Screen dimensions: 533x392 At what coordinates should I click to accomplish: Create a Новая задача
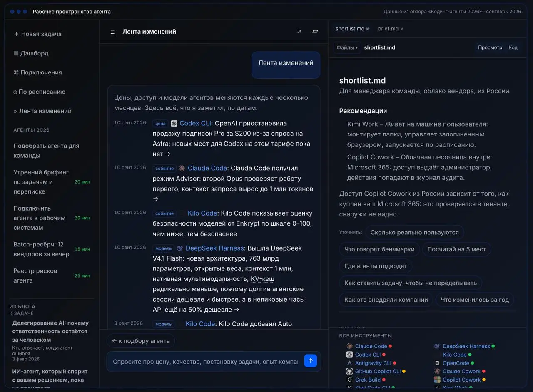click(x=38, y=34)
